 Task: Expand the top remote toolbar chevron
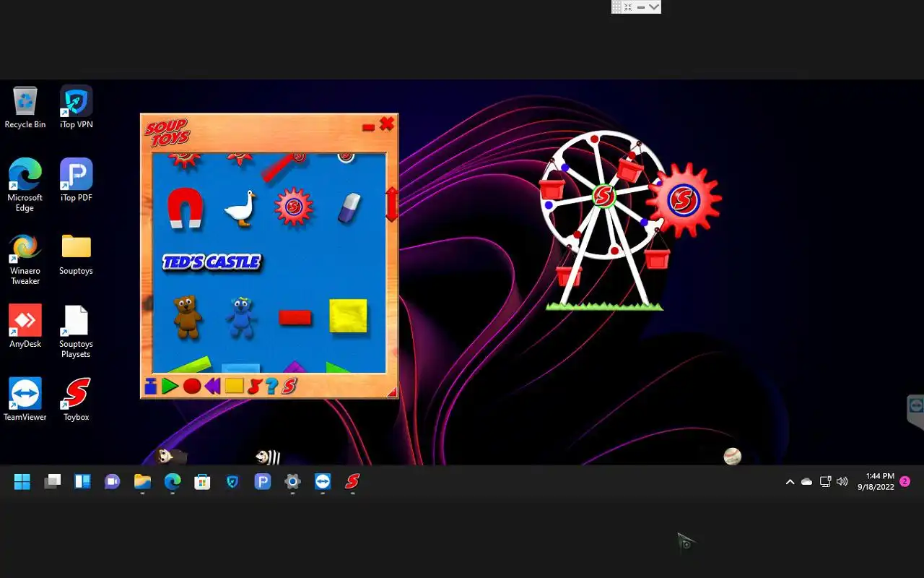click(654, 7)
